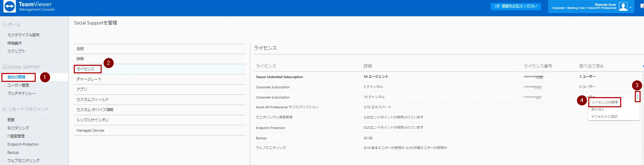
Task: Click the Endpoint Protection license row in table
Action: (448, 128)
